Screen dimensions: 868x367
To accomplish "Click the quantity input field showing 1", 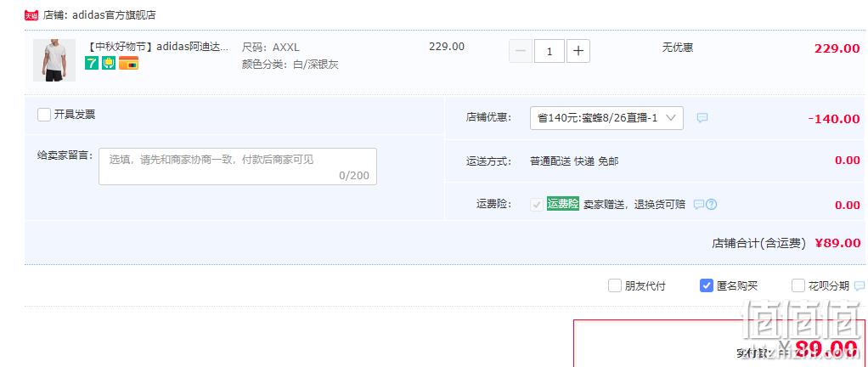I will [x=550, y=51].
